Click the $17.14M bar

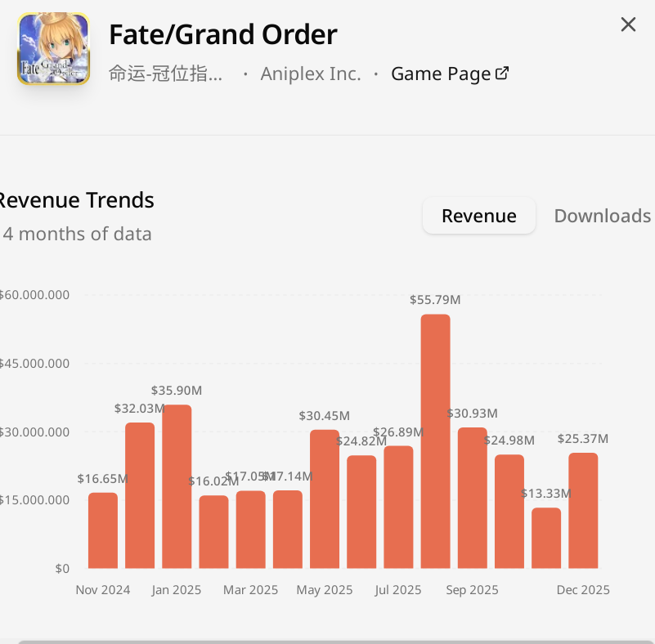coord(287,530)
